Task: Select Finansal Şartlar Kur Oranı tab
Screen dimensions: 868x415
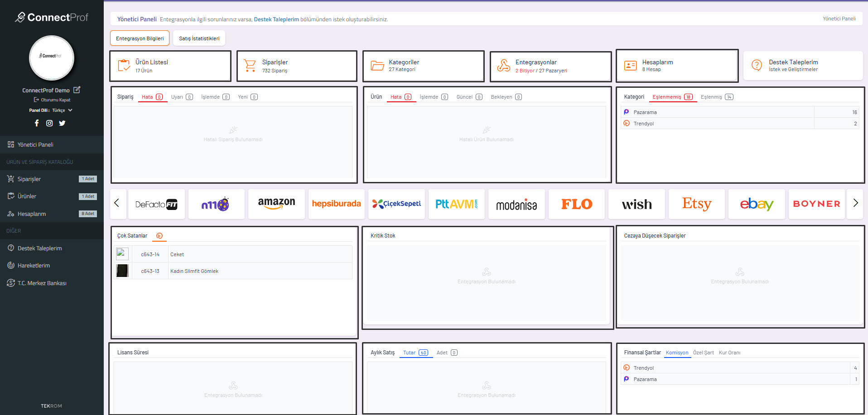Action: pyautogui.click(x=729, y=353)
